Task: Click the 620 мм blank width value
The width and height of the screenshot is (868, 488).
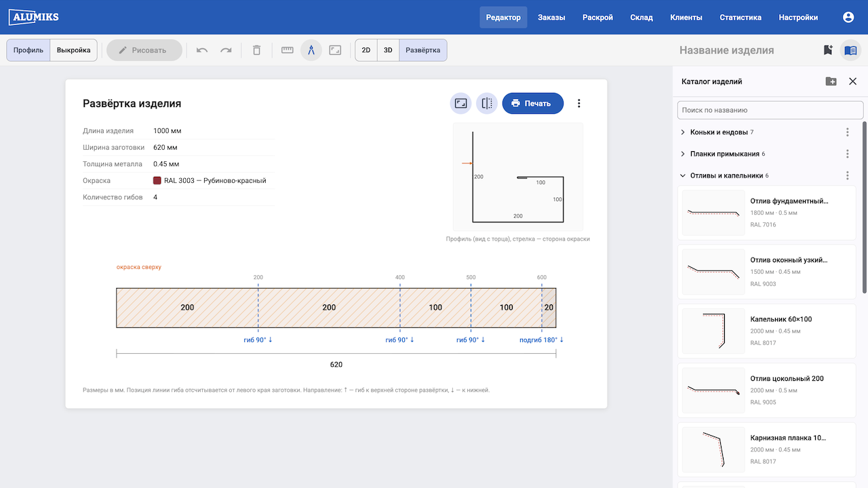Action: point(165,147)
